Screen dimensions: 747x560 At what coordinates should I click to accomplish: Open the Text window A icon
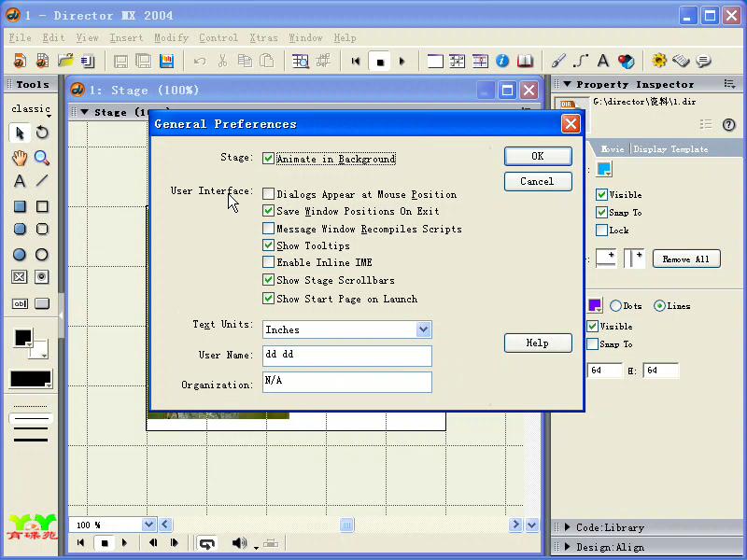(603, 61)
